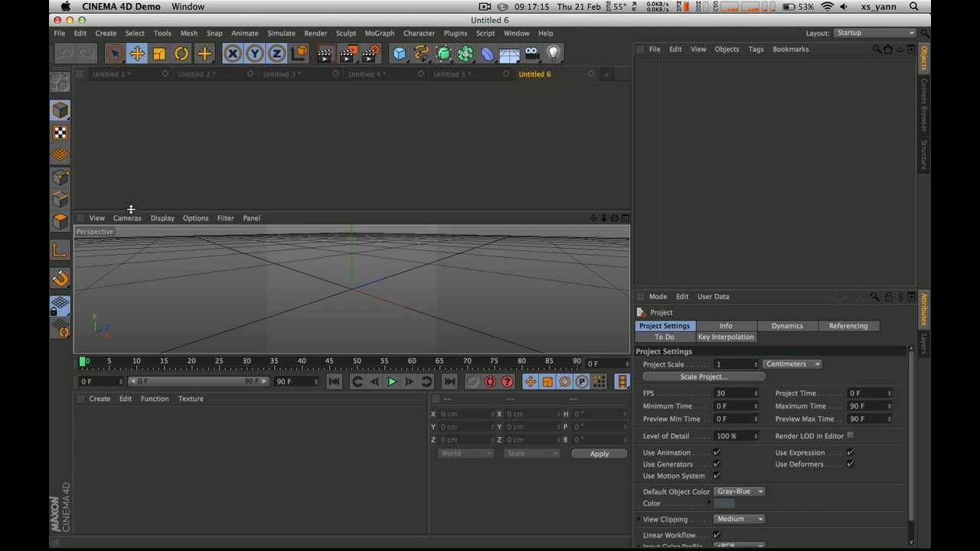This screenshot has height=551, width=980.
Task: Uncheck Use Animation checkbox
Action: [x=717, y=452]
